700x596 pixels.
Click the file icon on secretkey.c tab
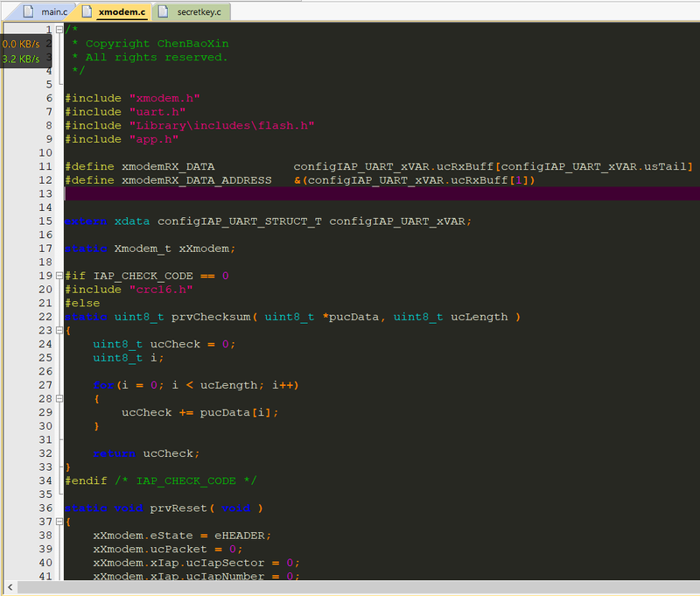pos(164,11)
